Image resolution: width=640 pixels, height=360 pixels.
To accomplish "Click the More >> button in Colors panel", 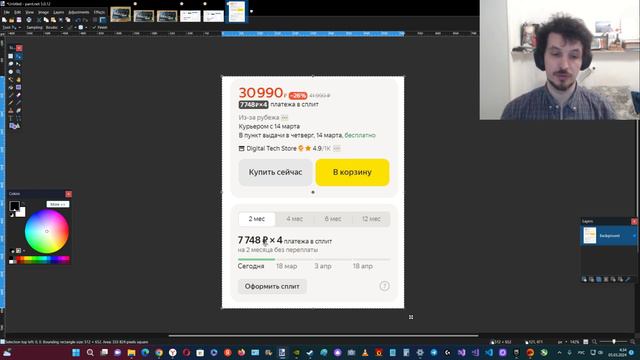I will pos(58,204).
